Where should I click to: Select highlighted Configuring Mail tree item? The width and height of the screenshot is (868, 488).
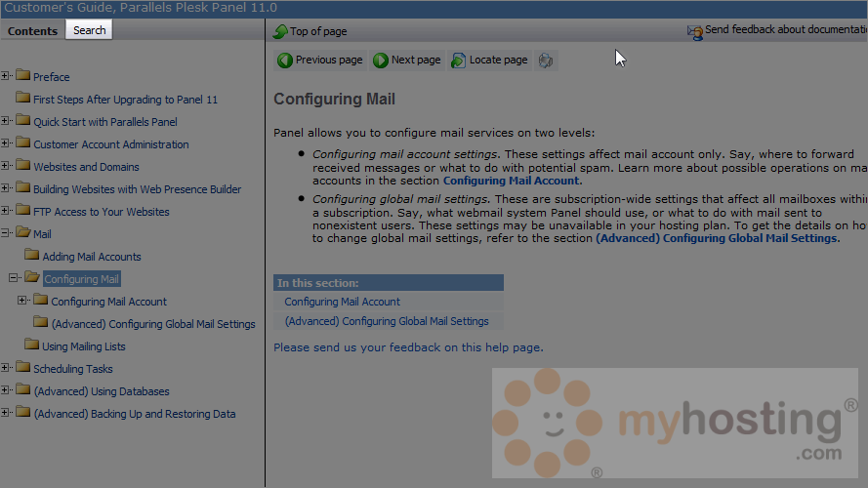(81, 279)
